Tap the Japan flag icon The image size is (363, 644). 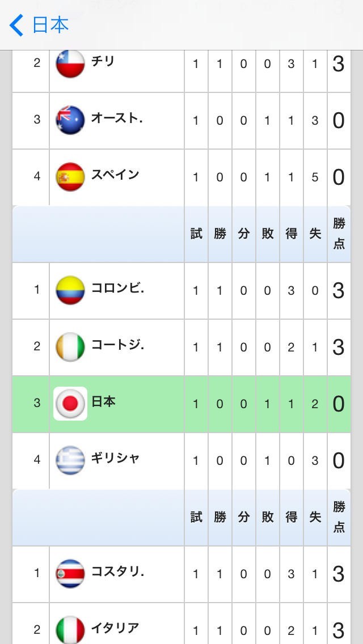click(70, 404)
